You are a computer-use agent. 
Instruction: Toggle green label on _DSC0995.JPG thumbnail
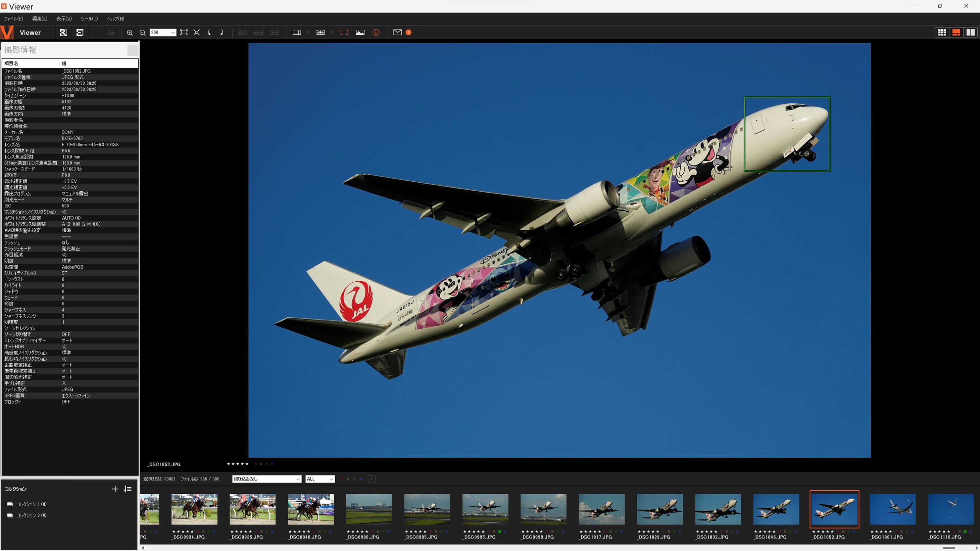(x=500, y=531)
